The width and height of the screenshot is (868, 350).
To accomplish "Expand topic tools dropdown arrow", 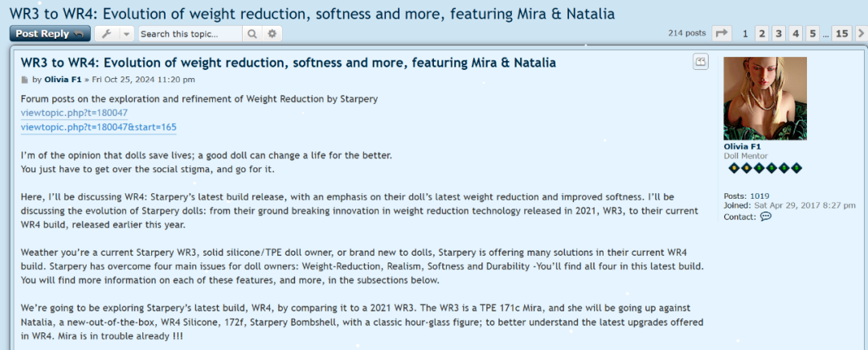I will (127, 34).
